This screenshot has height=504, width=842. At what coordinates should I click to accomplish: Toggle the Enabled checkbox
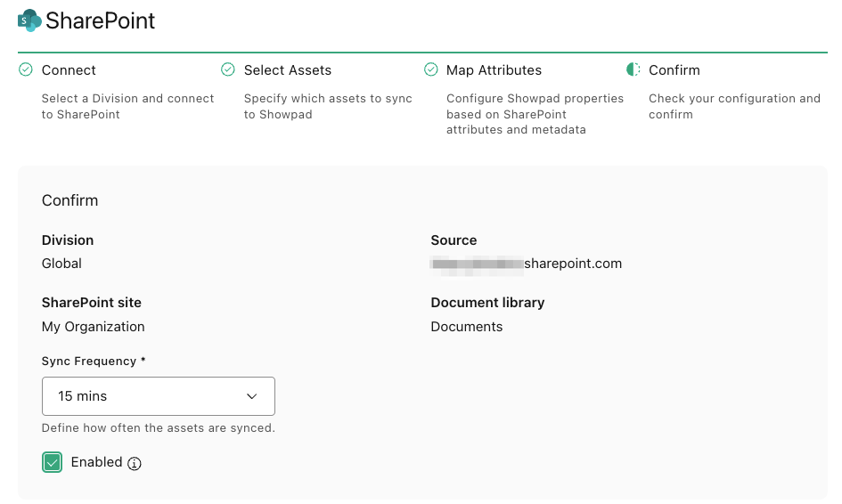pos(52,462)
